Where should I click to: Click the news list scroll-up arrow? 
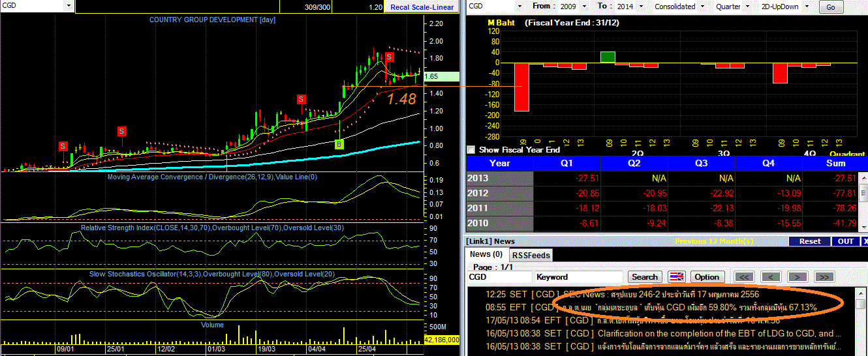point(862,293)
